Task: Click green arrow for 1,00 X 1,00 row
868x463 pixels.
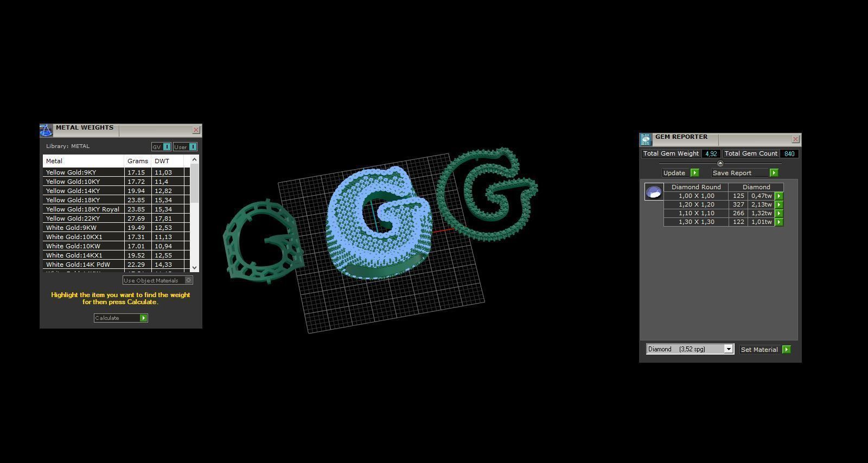Action: click(x=779, y=196)
